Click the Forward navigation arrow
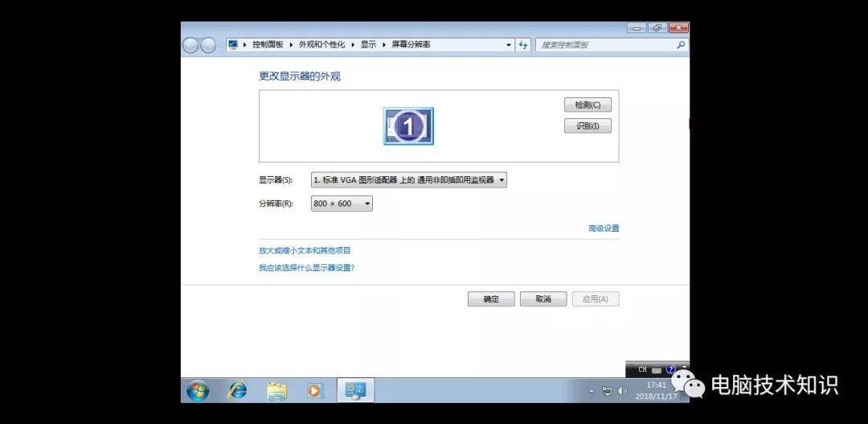The height and width of the screenshot is (424, 868). (208, 45)
